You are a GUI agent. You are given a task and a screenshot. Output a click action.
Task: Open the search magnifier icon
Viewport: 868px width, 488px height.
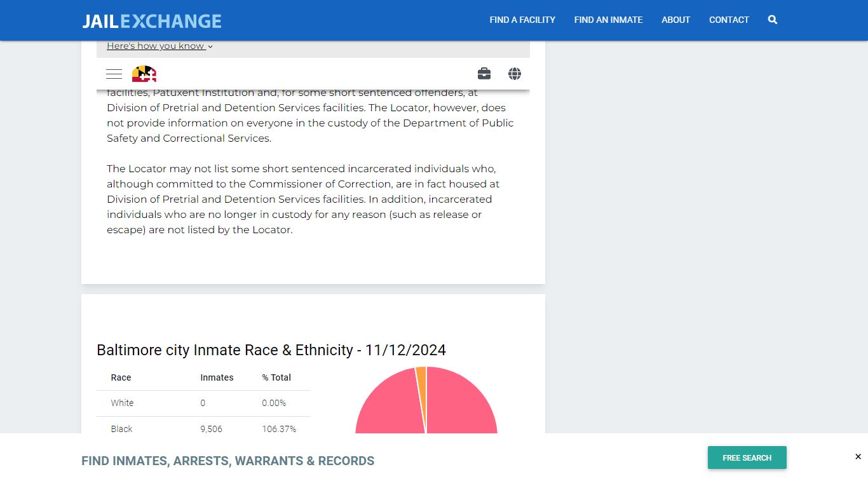772,20
